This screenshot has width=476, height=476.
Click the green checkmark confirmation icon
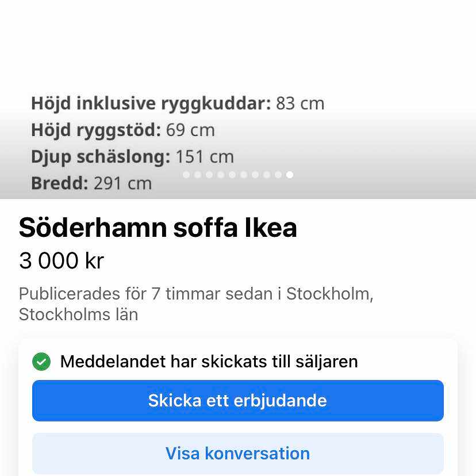41,362
